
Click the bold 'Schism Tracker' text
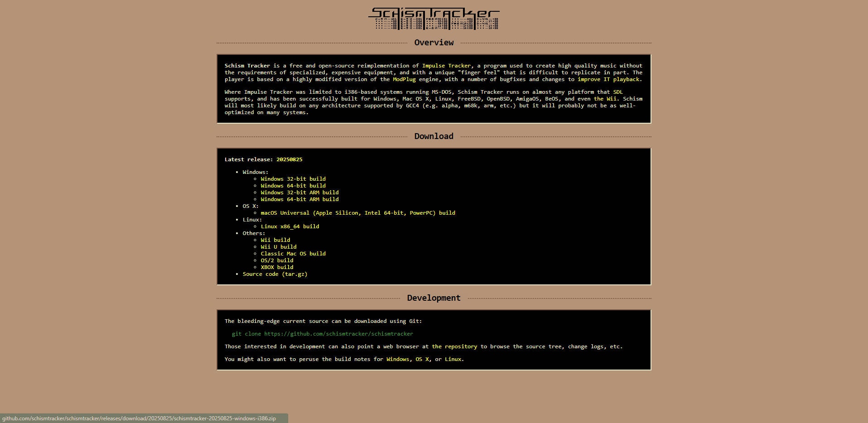click(247, 66)
